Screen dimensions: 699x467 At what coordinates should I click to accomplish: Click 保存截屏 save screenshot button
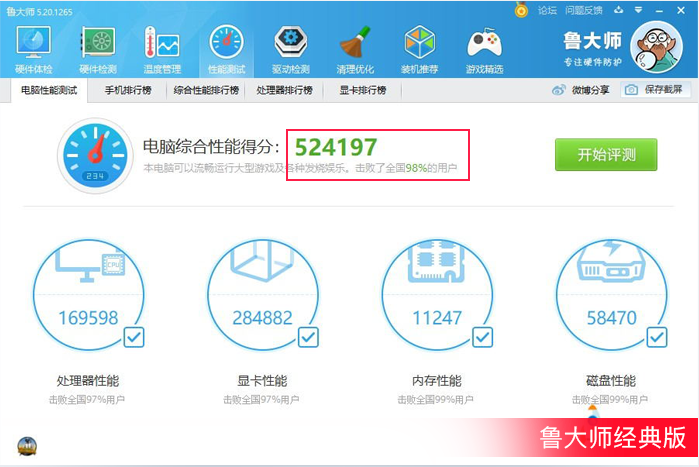656,90
